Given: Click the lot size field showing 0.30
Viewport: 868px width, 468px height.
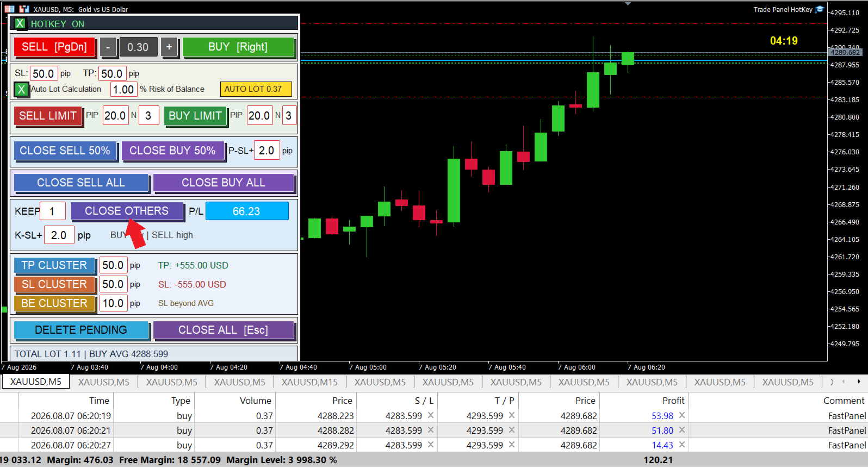Looking at the screenshot, I should (x=138, y=47).
